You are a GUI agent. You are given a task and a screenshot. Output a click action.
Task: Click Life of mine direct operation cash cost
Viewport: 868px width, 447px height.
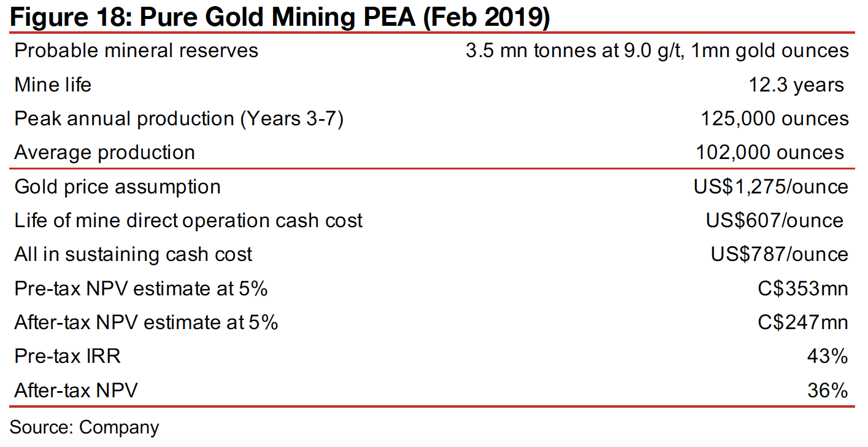click(188, 220)
